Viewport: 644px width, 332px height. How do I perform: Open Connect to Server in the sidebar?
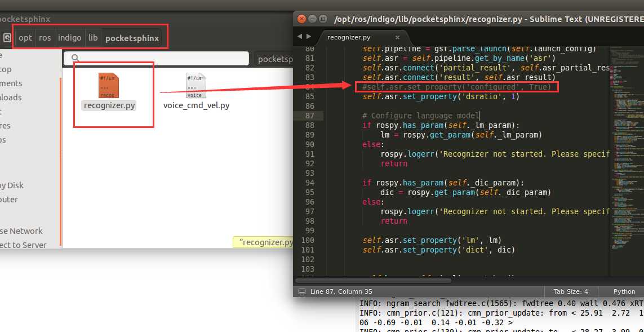pos(23,245)
